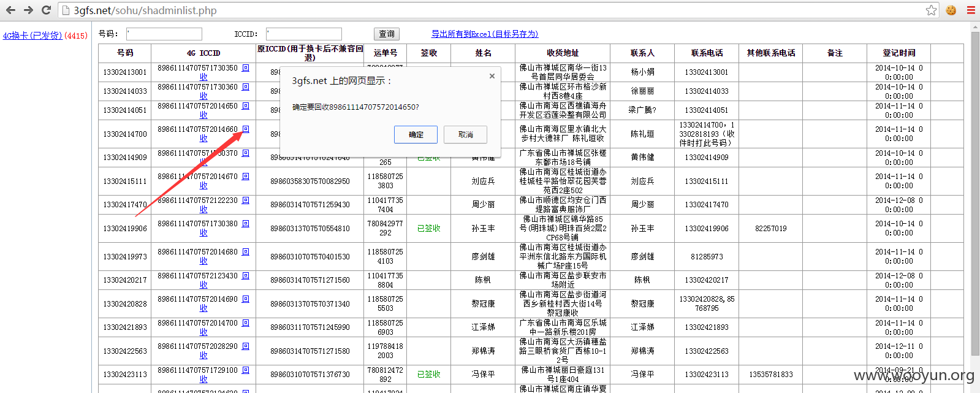Click name 刘应兵 in the 姓名 column
This screenshot has width=980, height=393.
point(484,181)
